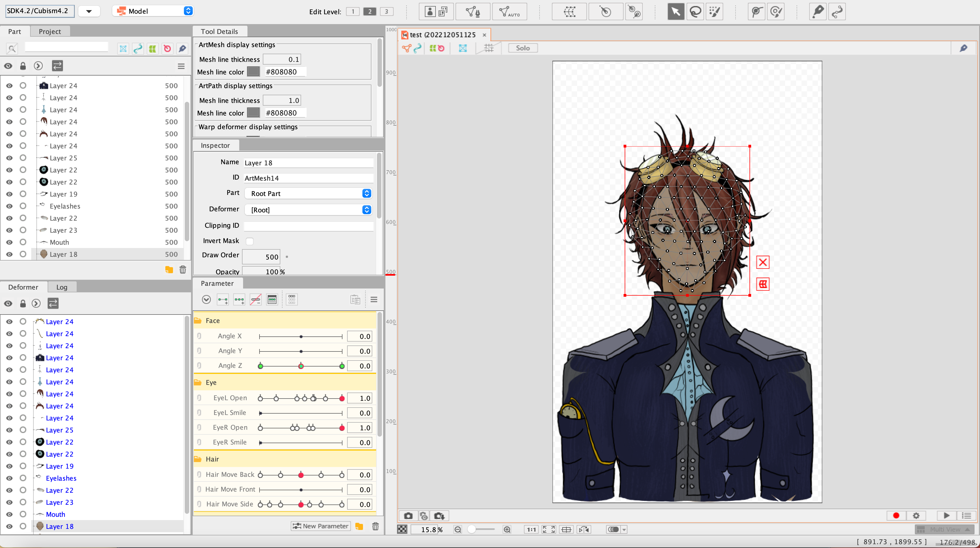The width and height of the screenshot is (980, 548).
Task: Select the Lasso selection tool
Action: [x=695, y=11]
